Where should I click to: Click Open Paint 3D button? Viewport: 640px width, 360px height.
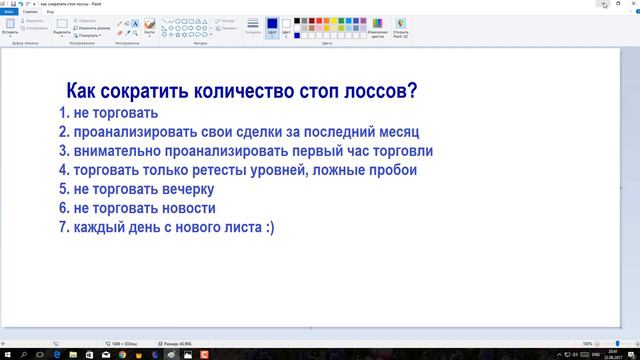coord(400,28)
